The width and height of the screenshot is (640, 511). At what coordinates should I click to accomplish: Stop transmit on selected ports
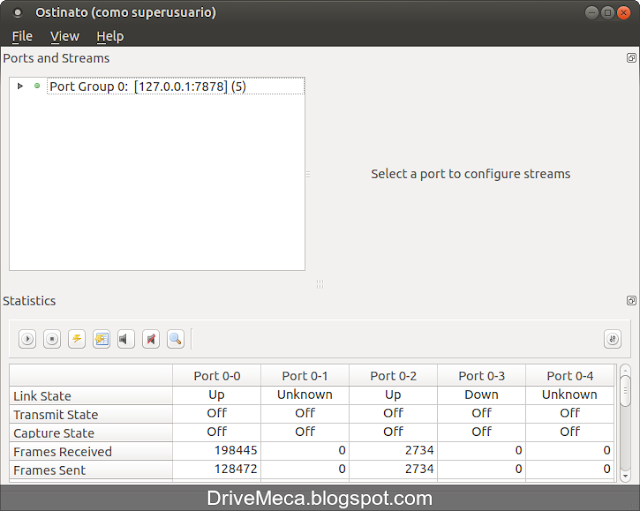tap(52, 339)
